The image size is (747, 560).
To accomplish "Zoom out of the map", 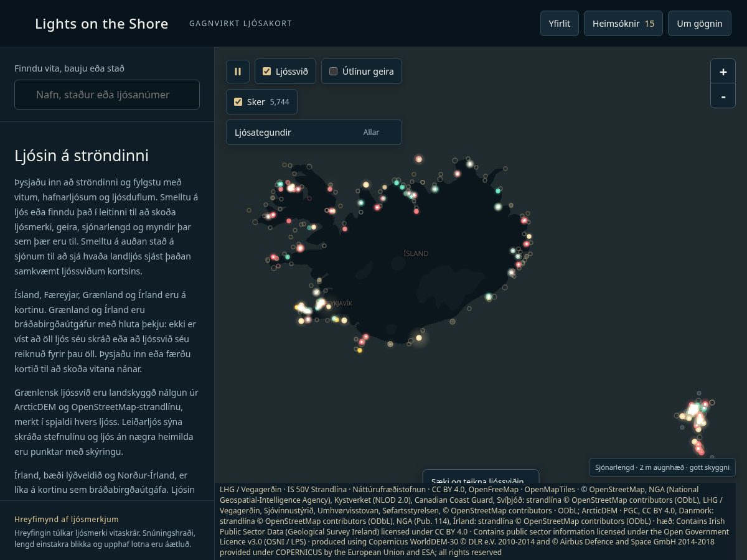I will click(723, 96).
